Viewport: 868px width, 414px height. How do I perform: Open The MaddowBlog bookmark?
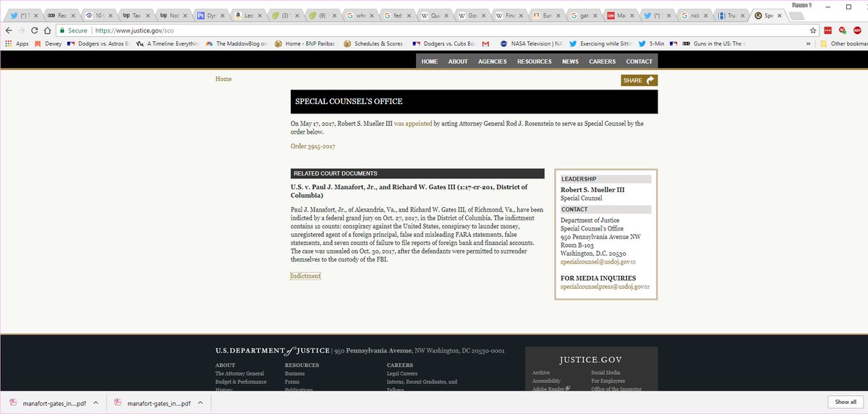237,43
